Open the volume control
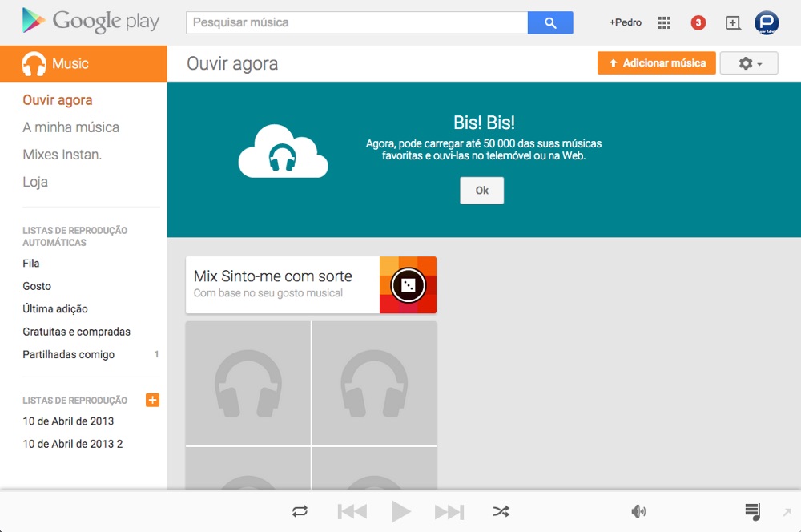This screenshot has width=801, height=532. 638,511
